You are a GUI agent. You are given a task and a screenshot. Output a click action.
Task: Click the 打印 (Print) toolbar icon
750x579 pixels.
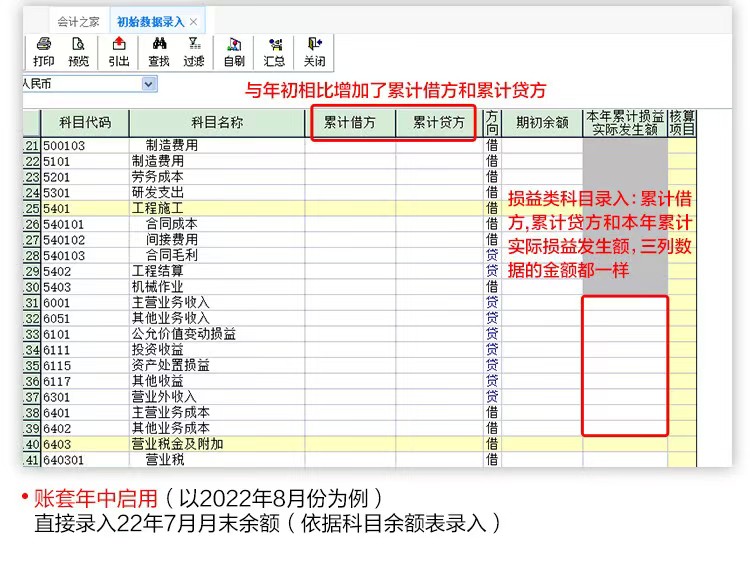pos(43,51)
